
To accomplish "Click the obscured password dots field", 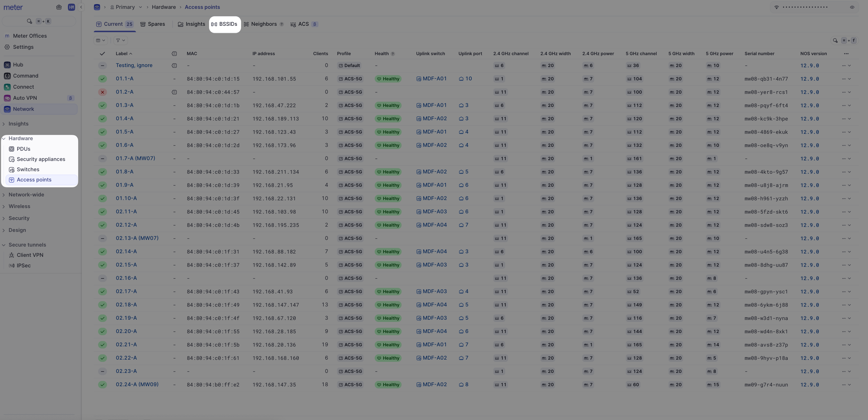I will pos(805,7).
